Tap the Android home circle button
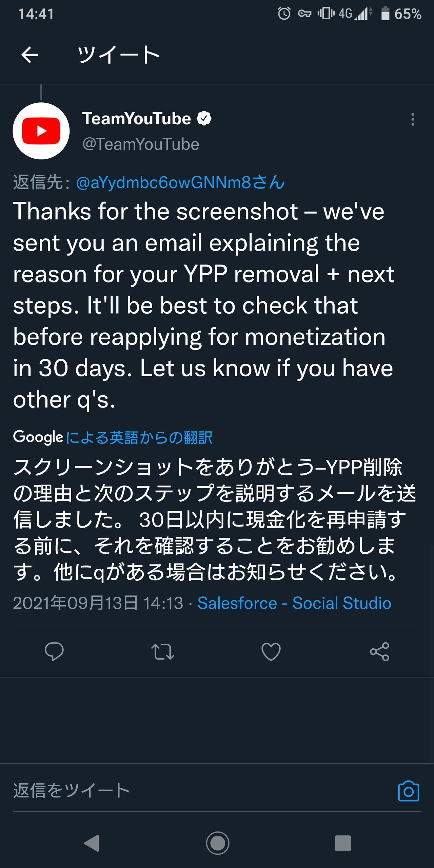This screenshot has height=868, width=434. tap(217, 843)
